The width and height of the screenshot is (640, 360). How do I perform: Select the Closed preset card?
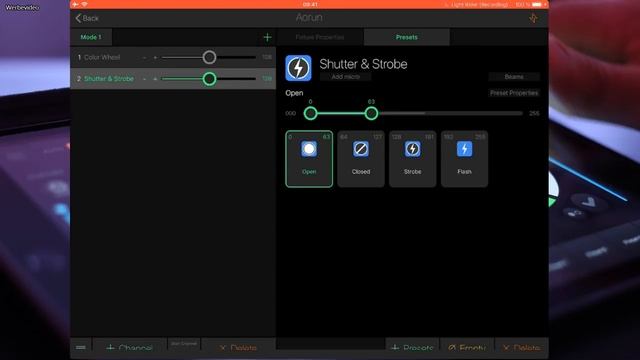click(361, 159)
